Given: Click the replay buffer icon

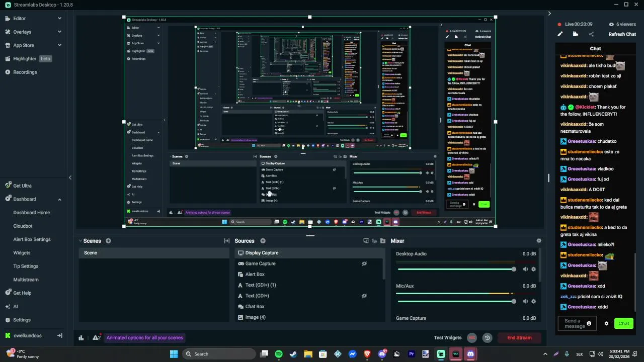Looking at the screenshot, I should pyautogui.click(x=487, y=338).
